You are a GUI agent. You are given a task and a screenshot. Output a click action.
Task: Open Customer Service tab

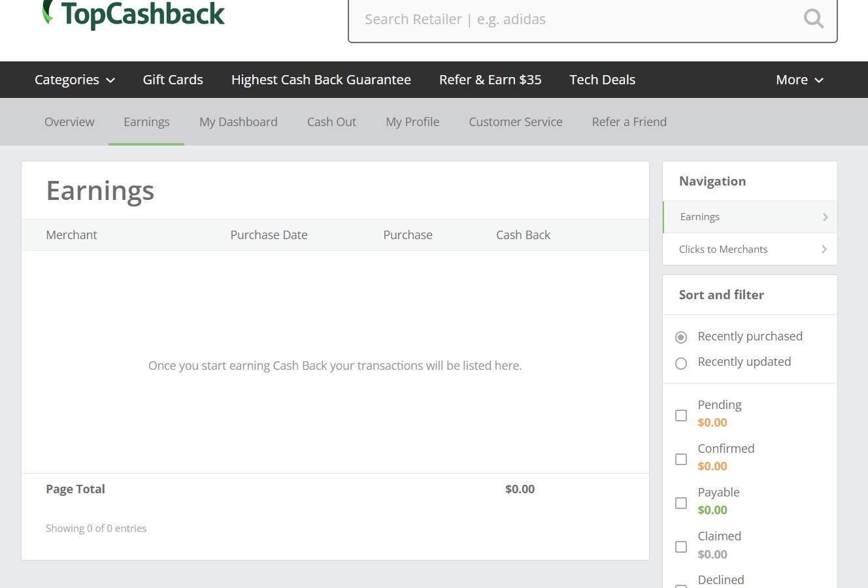[x=516, y=122]
